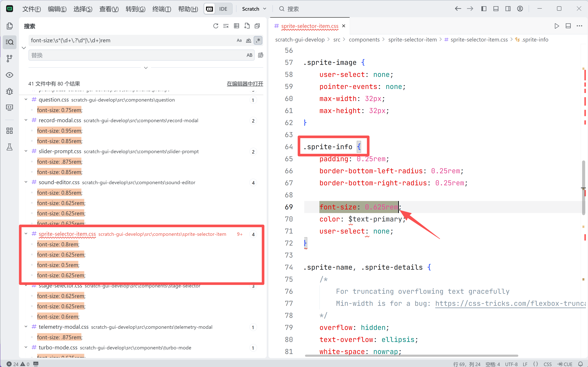Click the clear search results icon
The height and width of the screenshot is (367, 588).
click(226, 26)
